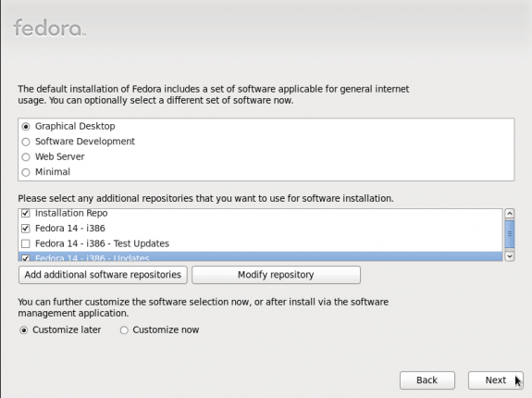Toggle the highlighted Fedora 14 Updates checkbox
The height and width of the screenshot is (398, 532).
(26, 258)
